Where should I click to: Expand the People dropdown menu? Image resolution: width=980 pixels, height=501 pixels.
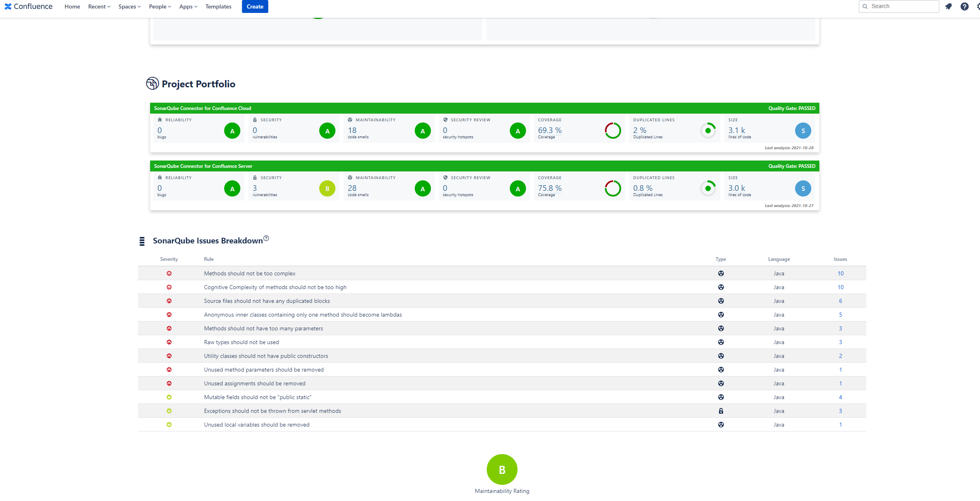point(160,6)
